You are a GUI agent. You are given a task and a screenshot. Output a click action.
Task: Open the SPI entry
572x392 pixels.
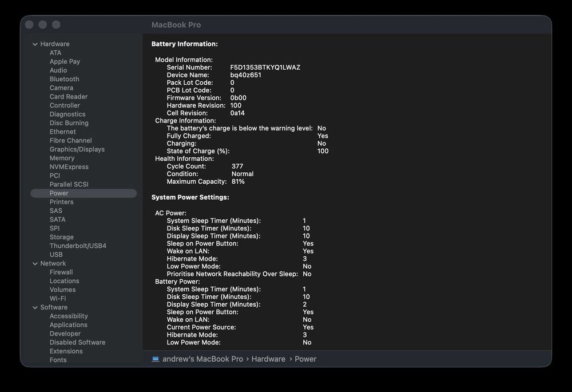(x=55, y=228)
